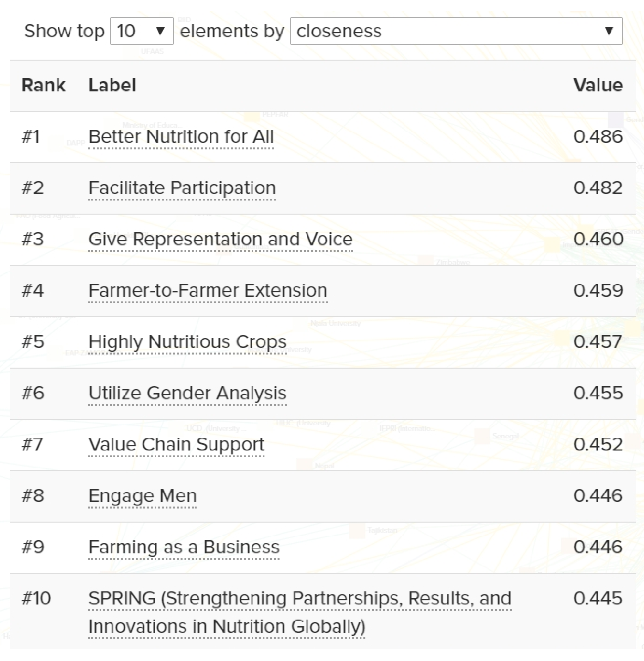The image size is (644, 661).
Task: Click the Value column header
Action: coord(598,85)
